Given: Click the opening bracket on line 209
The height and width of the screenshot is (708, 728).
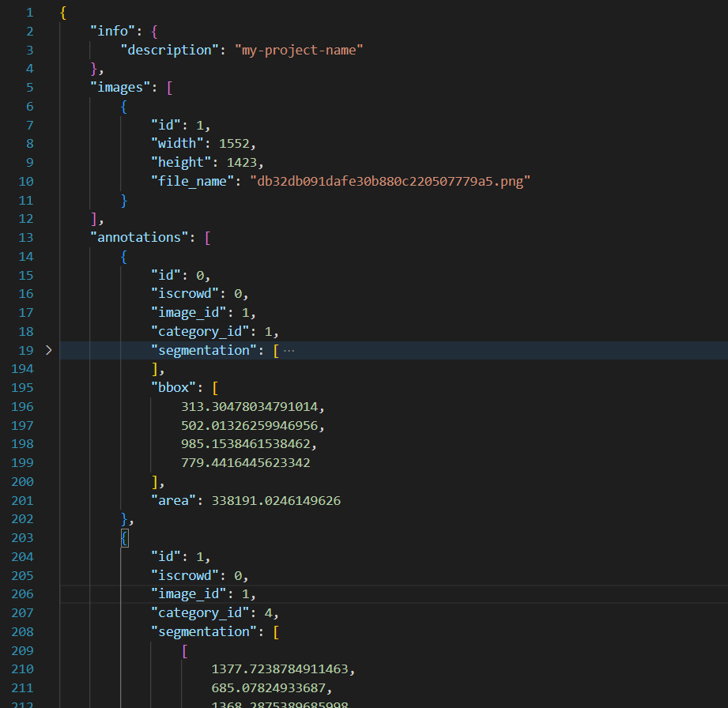Looking at the screenshot, I should coord(185,651).
